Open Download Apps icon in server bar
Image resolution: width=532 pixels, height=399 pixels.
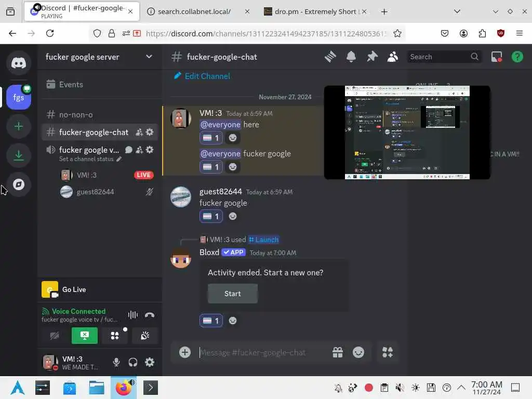coord(18,155)
